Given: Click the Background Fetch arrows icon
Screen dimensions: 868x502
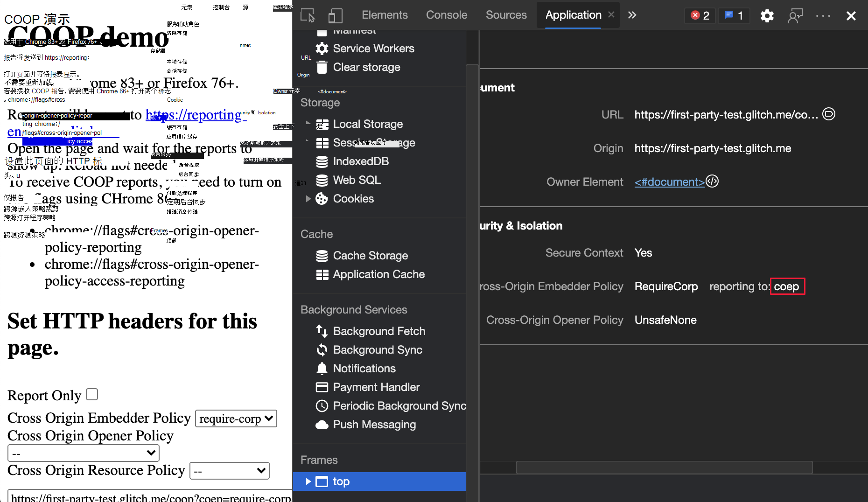Looking at the screenshot, I should (322, 331).
